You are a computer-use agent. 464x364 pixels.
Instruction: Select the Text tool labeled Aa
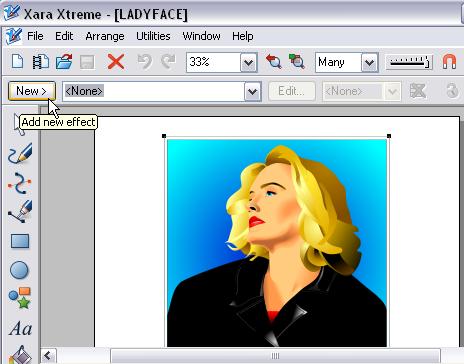coord(21,328)
